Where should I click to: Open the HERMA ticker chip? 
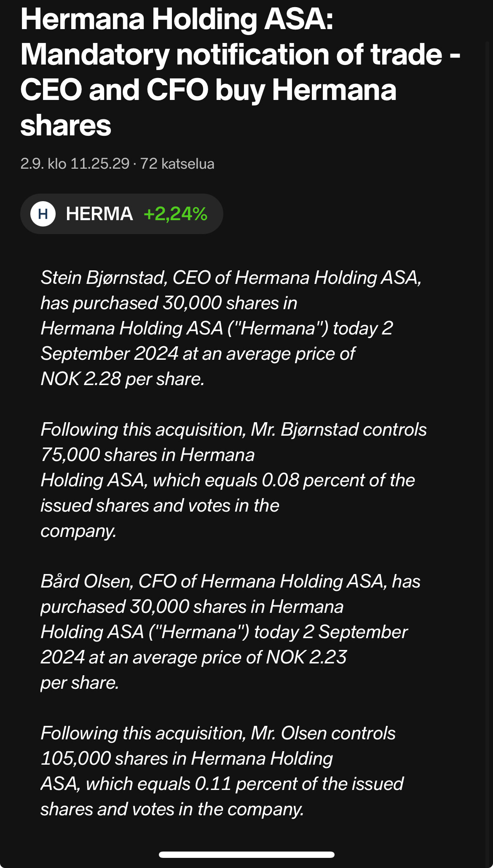click(x=99, y=214)
